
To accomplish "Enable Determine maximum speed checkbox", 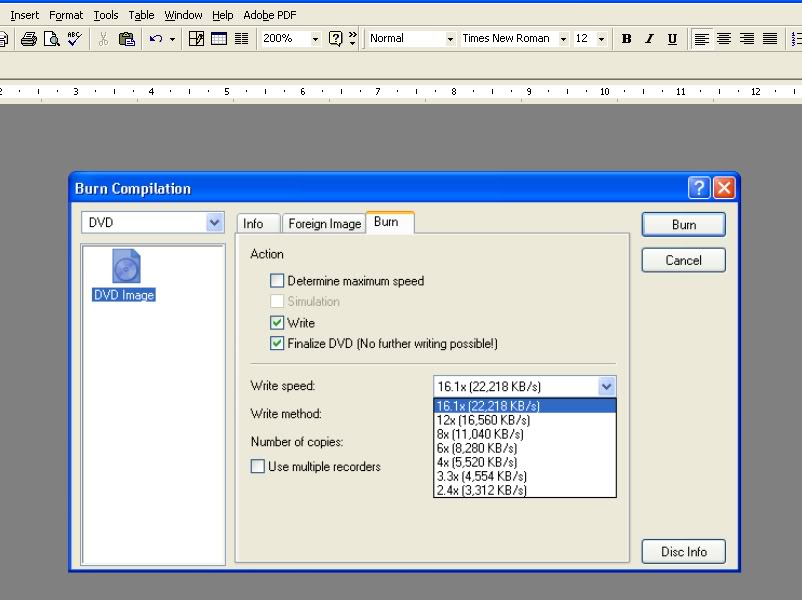I will [277, 281].
